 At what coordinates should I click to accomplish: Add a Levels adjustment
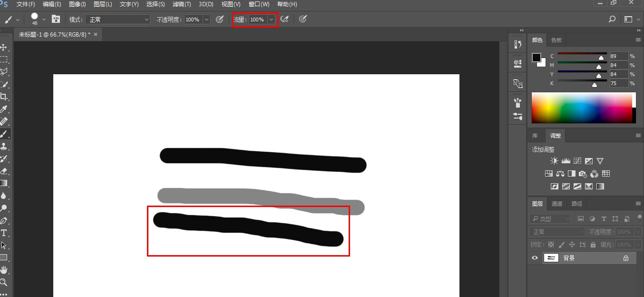[566, 161]
